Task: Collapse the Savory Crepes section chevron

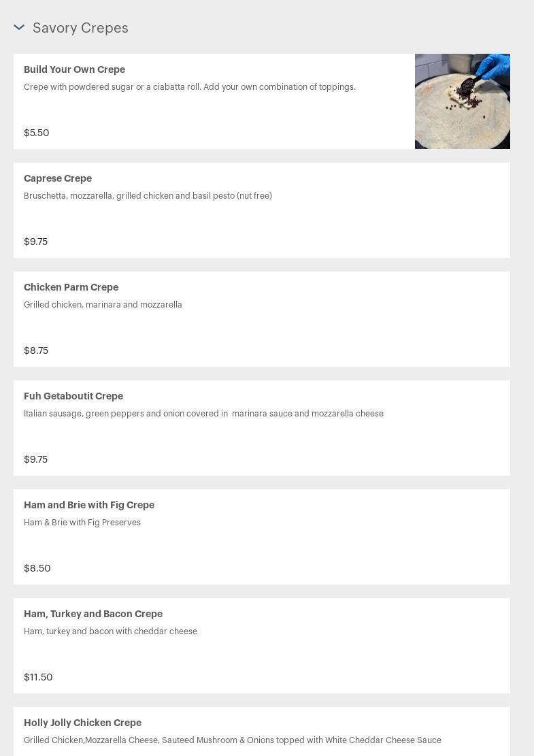Action: click(x=19, y=28)
